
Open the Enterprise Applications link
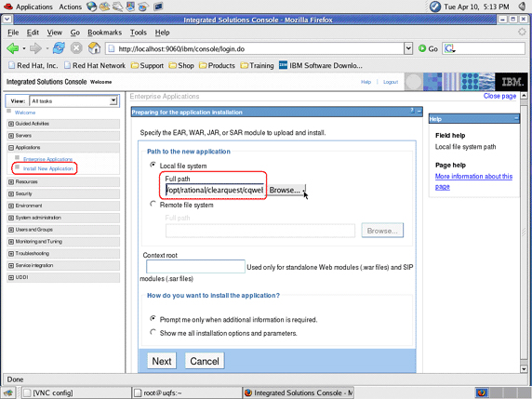(47, 159)
